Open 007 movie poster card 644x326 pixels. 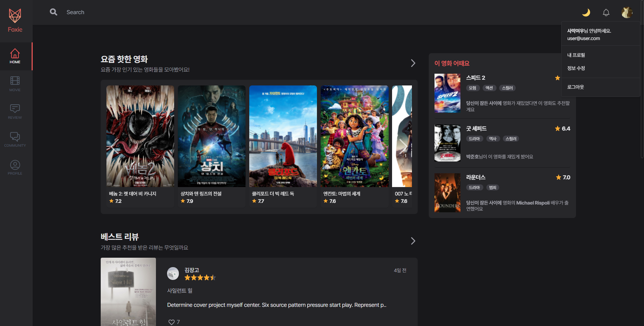coord(402,136)
